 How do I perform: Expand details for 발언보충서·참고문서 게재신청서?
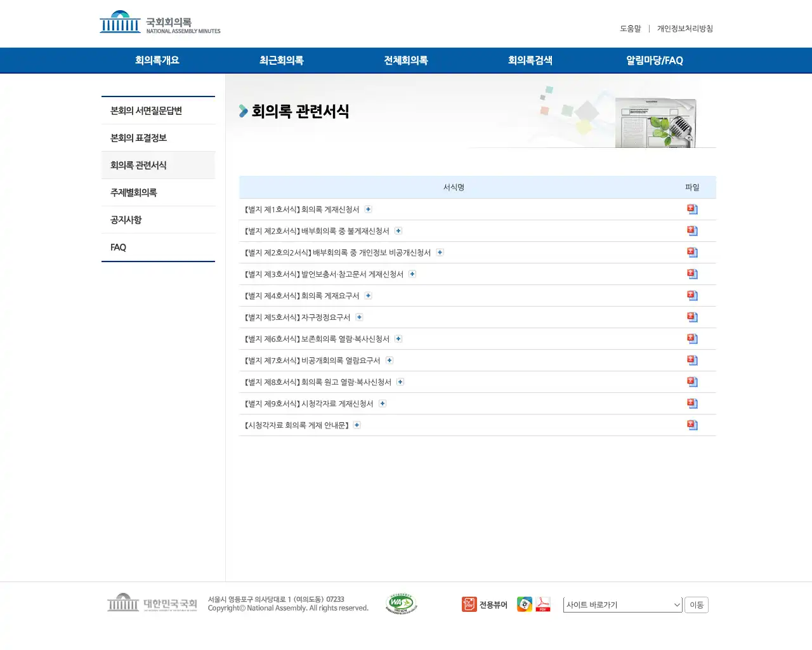tap(412, 274)
